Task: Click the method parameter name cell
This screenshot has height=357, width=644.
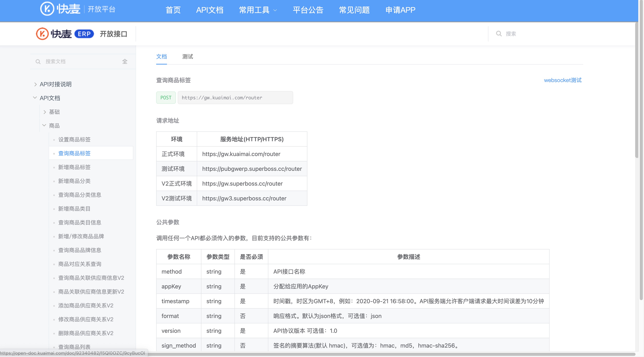Action: click(x=179, y=272)
